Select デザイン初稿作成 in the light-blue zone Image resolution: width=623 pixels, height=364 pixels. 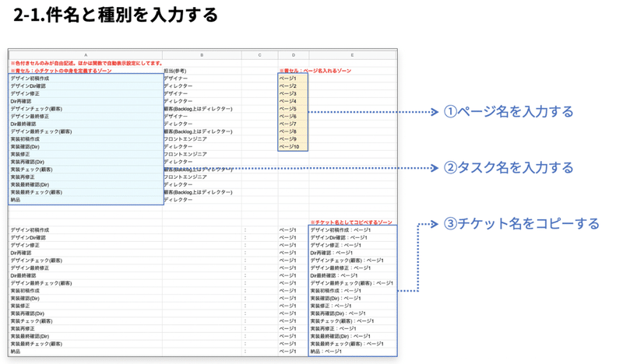(86, 79)
